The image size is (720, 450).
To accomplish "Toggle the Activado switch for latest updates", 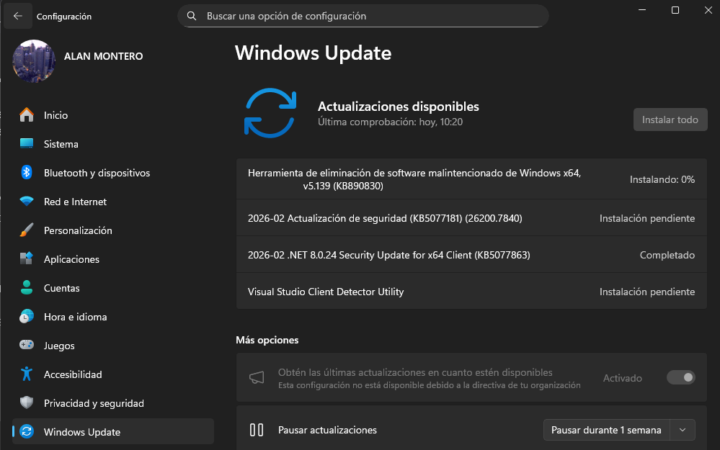I will [x=681, y=377].
